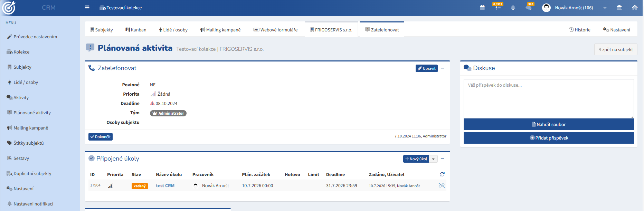Expand user menu next to Novák Arnošt
The width and height of the screenshot is (644, 211).
click(605, 8)
